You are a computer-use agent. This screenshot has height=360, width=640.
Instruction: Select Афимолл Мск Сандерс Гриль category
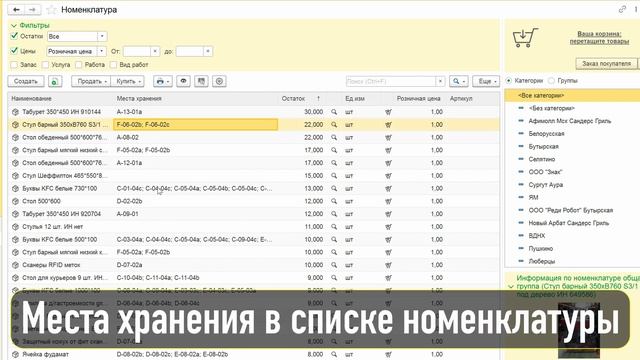click(570, 121)
